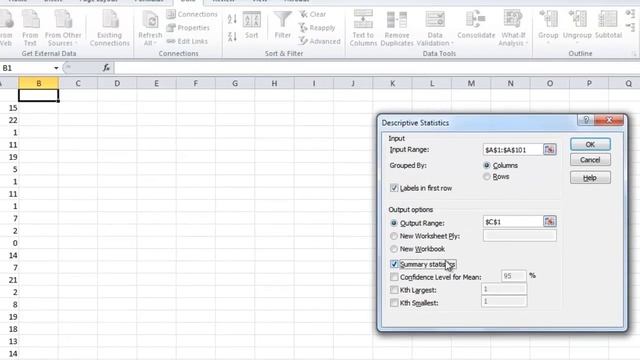Image resolution: width=640 pixels, height=360 pixels.
Task: Open Advanced filter options
Action: [320, 41]
